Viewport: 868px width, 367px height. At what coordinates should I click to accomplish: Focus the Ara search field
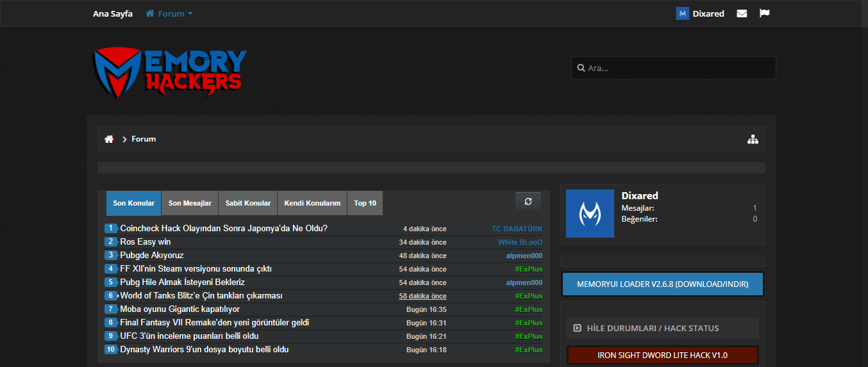[x=674, y=68]
